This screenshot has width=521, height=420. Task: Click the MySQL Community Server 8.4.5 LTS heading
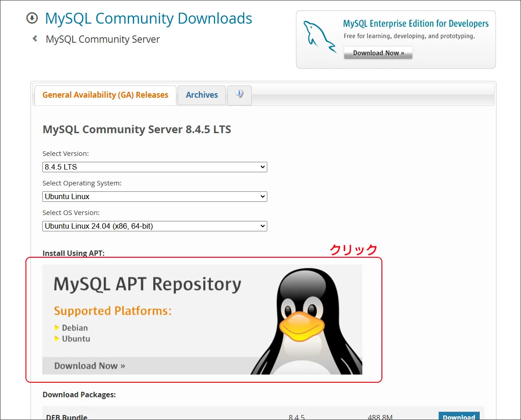pos(137,129)
